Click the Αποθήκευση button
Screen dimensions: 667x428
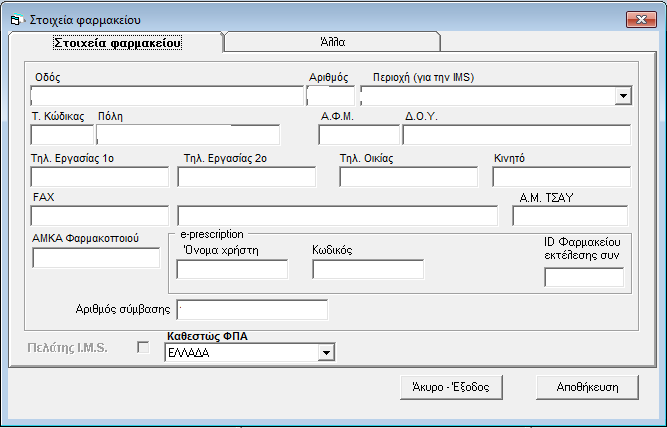pyautogui.click(x=587, y=387)
